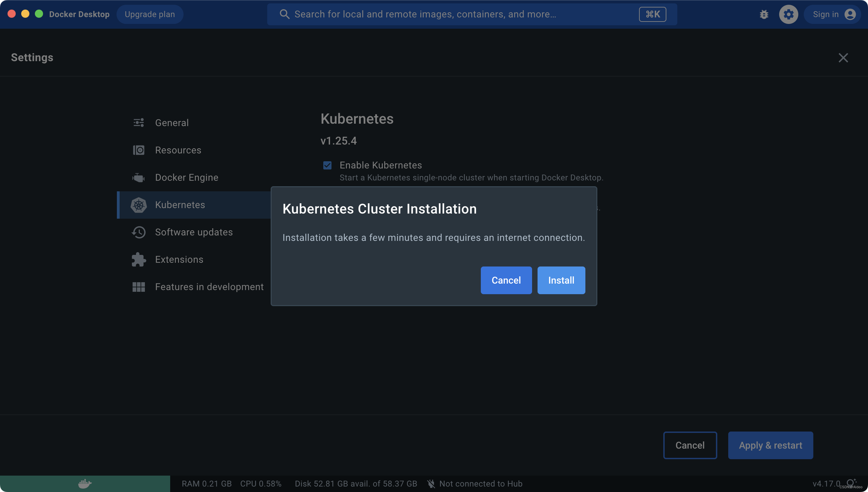This screenshot has width=868, height=492.
Task: Click the Kubernetes version v1.25.4 text
Action: click(338, 141)
